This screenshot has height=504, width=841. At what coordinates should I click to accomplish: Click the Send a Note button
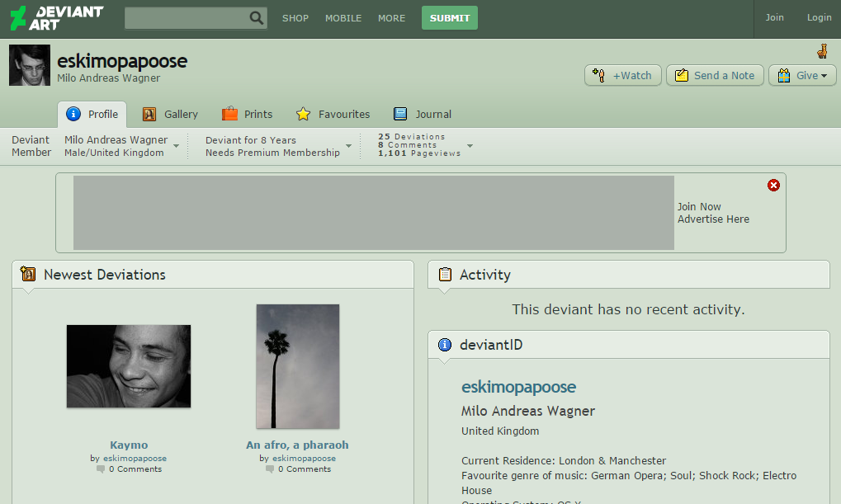[x=715, y=76]
